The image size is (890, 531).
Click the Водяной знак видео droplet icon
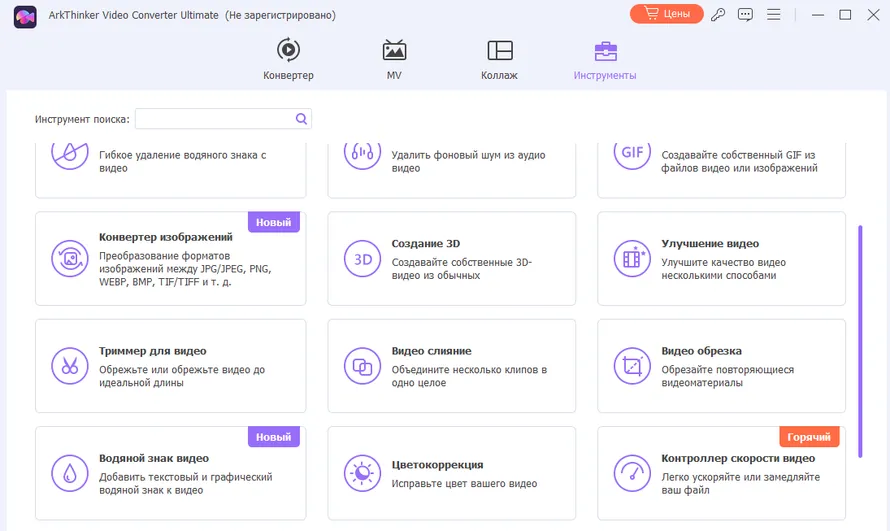pyautogui.click(x=70, y=473)
